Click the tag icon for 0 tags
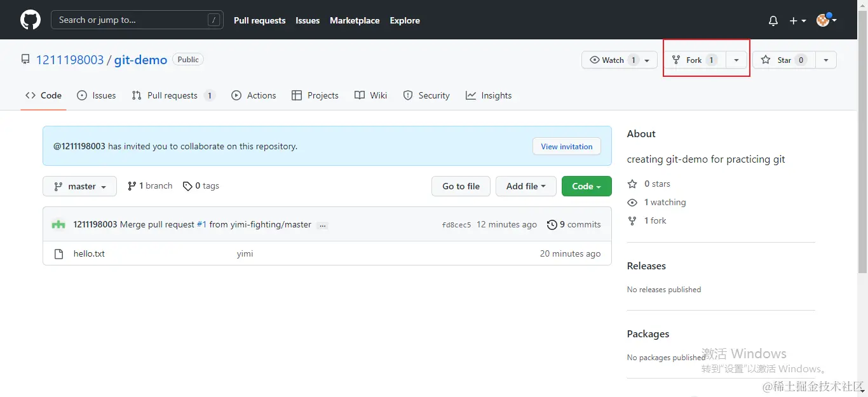 pos(187,186)
